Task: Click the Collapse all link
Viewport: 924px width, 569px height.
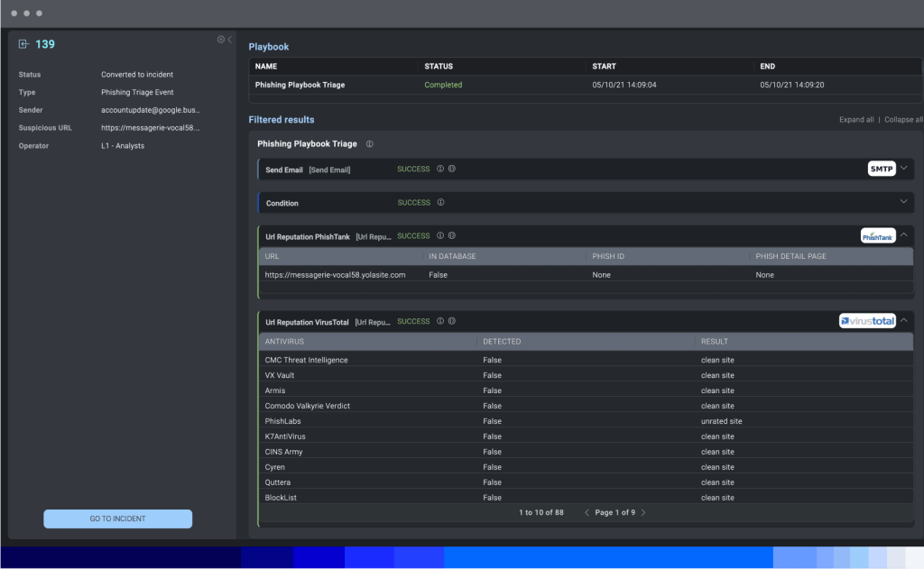Action: coord(903,119)
